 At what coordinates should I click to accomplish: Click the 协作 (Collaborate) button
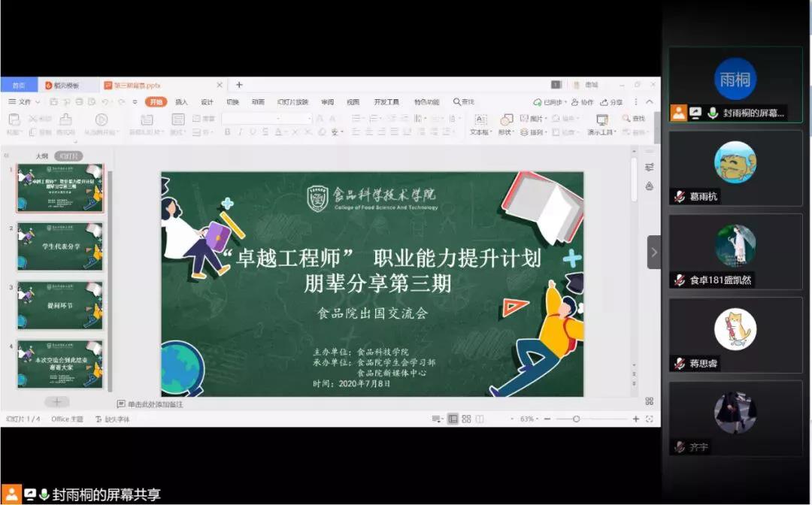tap(582, 101)
